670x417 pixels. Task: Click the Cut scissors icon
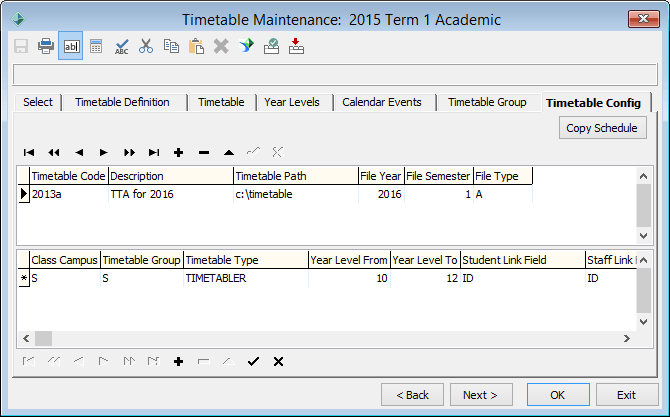coord(146,46)
